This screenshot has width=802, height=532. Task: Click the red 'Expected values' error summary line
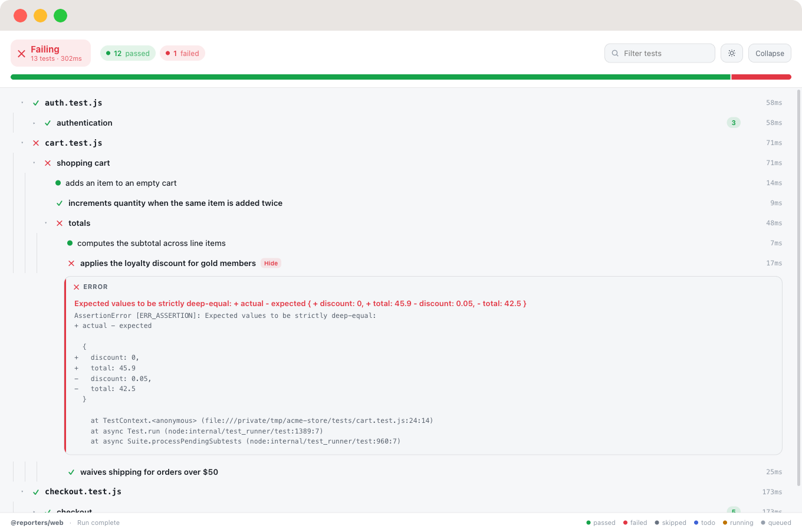300,303
